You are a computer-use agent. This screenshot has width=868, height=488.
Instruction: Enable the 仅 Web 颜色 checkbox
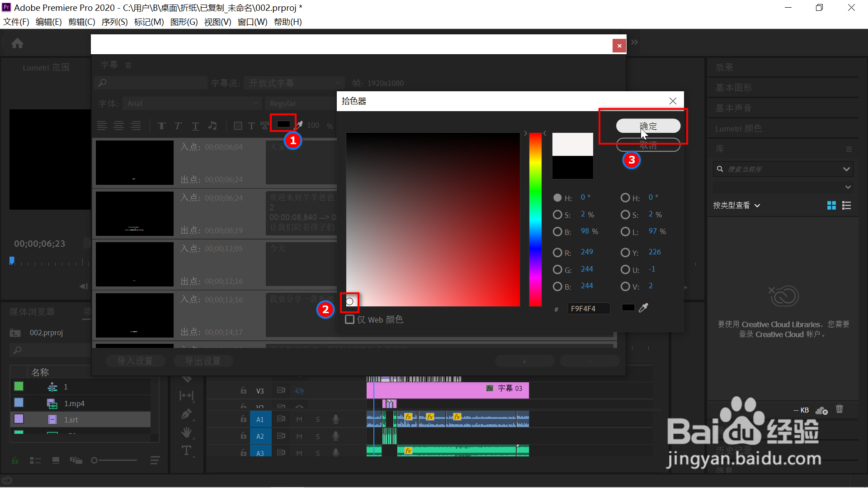pos(349,319)
